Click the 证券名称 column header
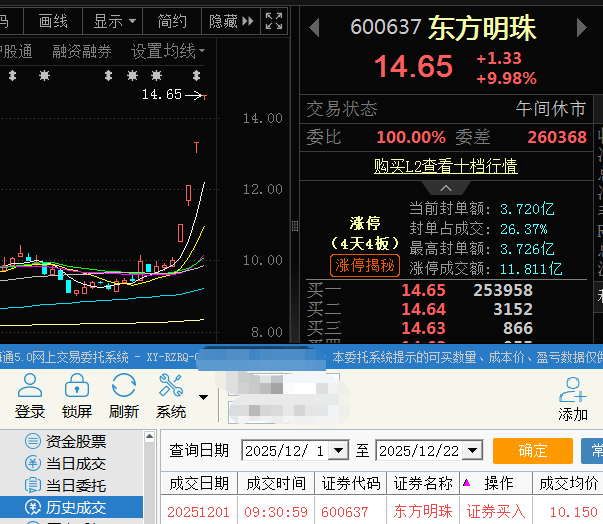The height and width of the screenshot is (524, 603). pos(423,483)
